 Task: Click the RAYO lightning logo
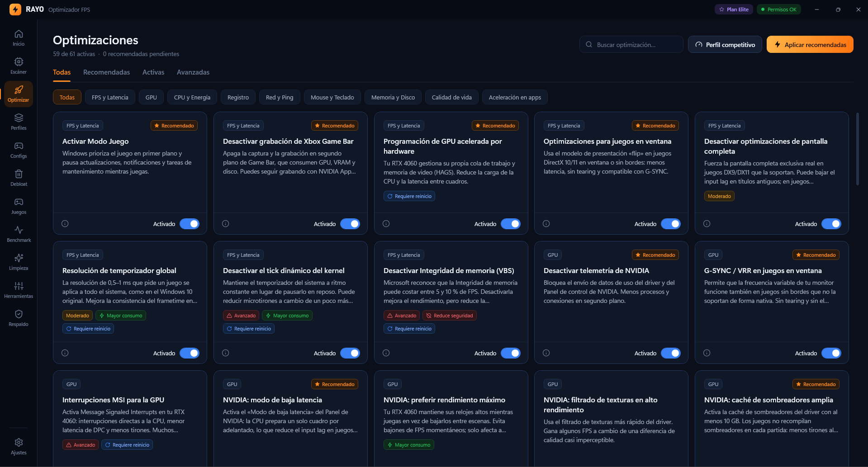point(15,9)
